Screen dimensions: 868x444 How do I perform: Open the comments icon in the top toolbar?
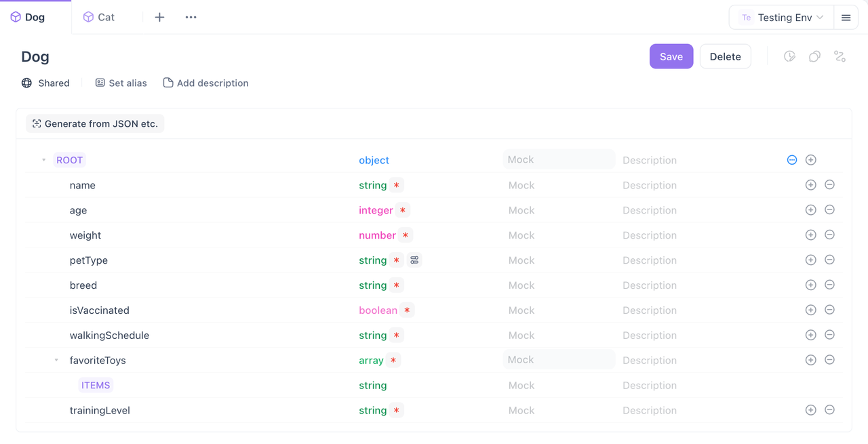pyautogui.click(x=814, y=56)
